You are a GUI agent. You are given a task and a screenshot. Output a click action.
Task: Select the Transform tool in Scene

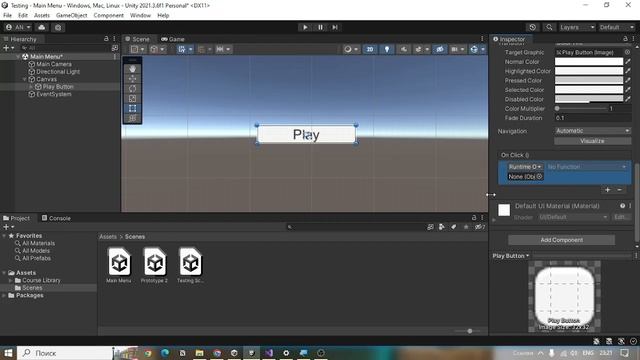point(133,118)
